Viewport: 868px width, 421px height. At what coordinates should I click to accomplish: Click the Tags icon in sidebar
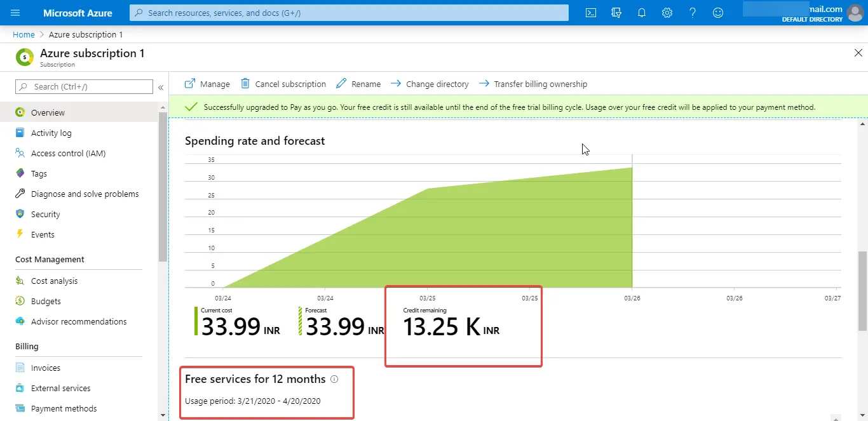click(20, 173)
